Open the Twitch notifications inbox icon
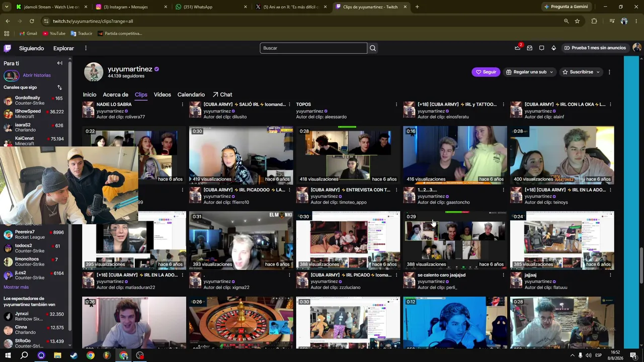This screenshot has height=362, width=644. 529,48
